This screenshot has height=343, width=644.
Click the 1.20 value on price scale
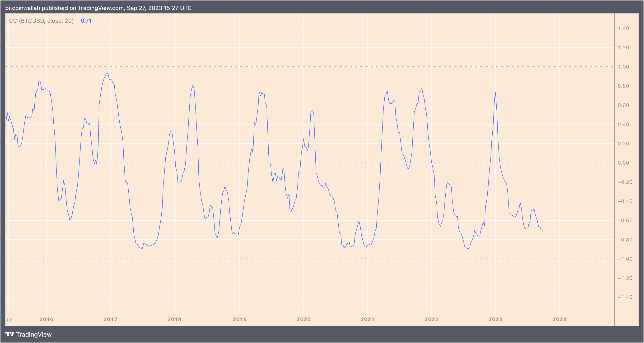pyautogui.click(x=624, y=47)
